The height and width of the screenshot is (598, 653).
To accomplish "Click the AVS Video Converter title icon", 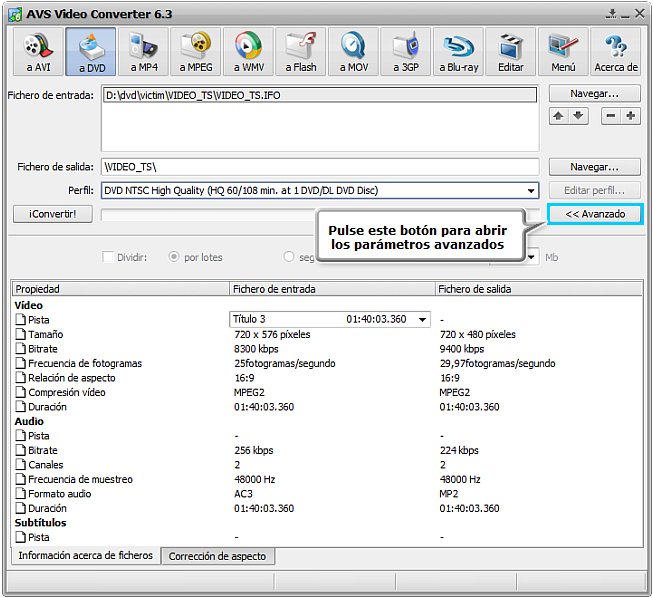I will pos(15,15).
